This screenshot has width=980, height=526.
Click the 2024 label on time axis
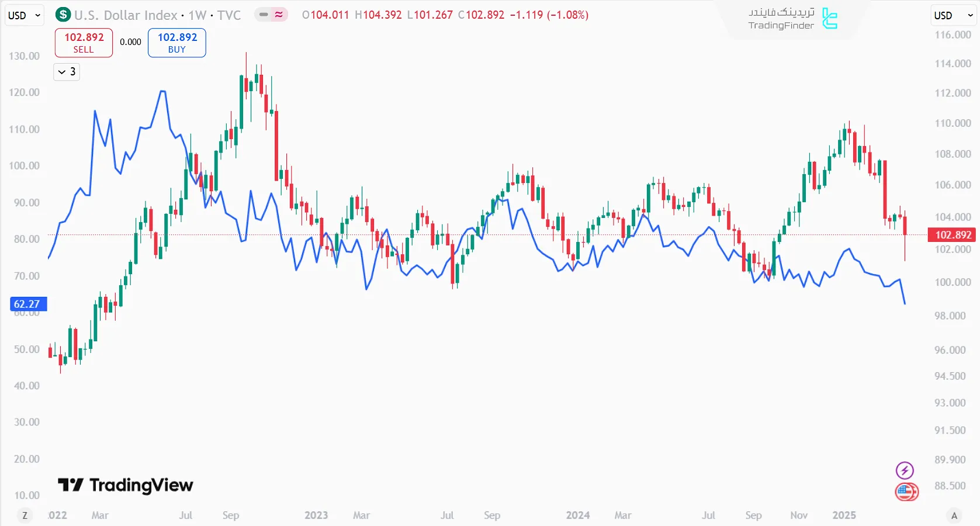click(x=577, y=515)
